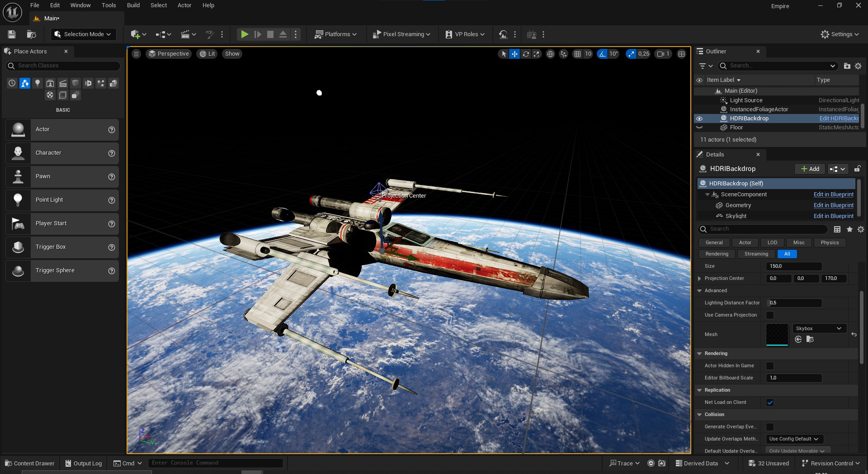Open Outliner settings gear icon
Screen dimensions: 868x474
[x=858, y=66]
